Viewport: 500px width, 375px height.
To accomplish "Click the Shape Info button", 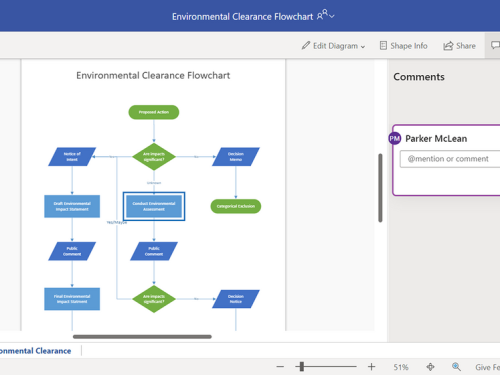I will (404, 46).
